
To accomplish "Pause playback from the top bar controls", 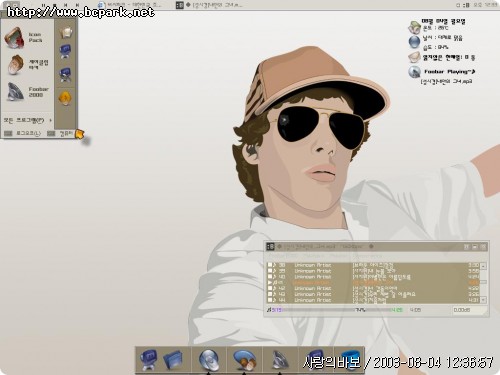I will tap(43, 5).
